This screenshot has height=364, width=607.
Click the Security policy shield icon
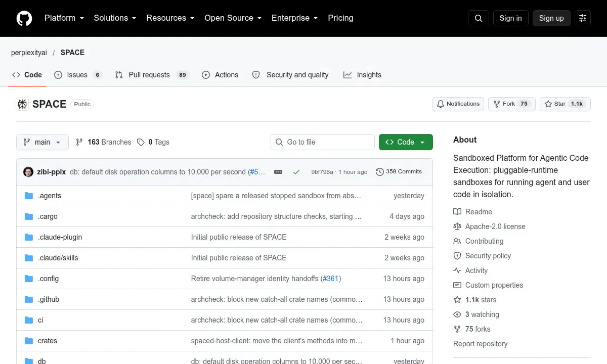(457, 256)
